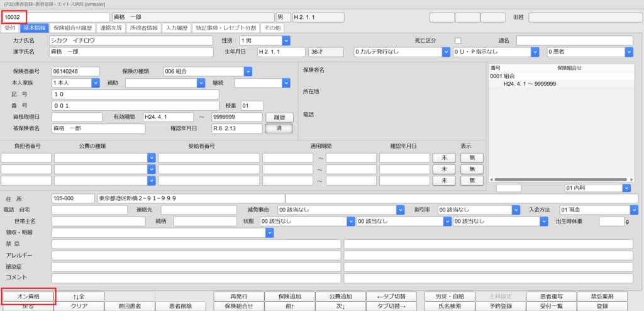The image size is (644, 311).
Task: Click the 登録 button
Action: point(602,306)
